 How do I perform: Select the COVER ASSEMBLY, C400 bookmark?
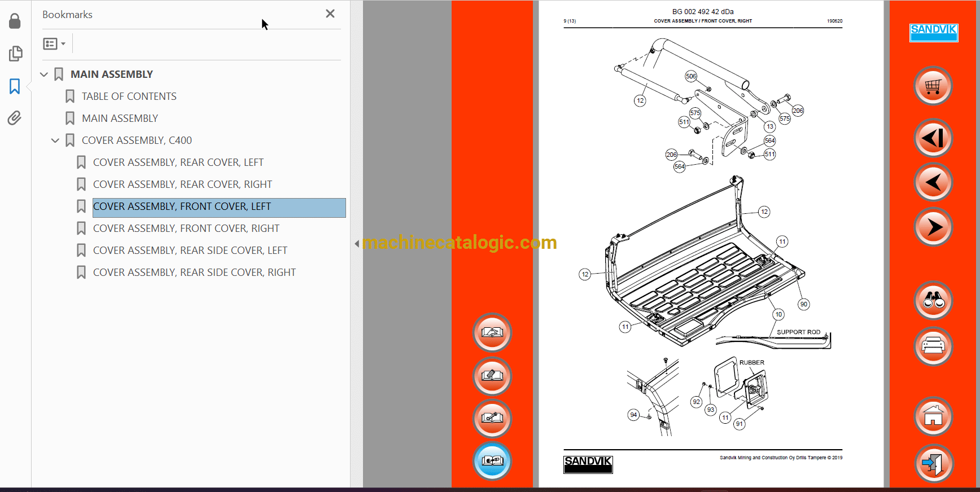click(137, 140)
